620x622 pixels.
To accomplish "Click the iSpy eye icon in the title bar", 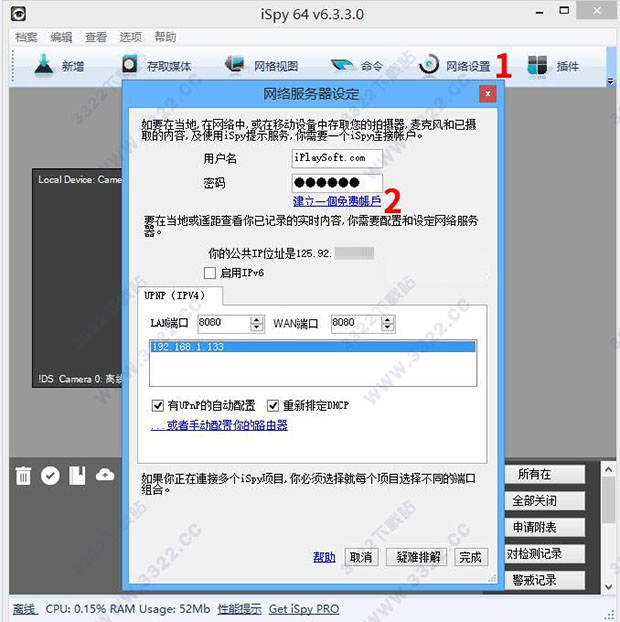I will (18, 14).
